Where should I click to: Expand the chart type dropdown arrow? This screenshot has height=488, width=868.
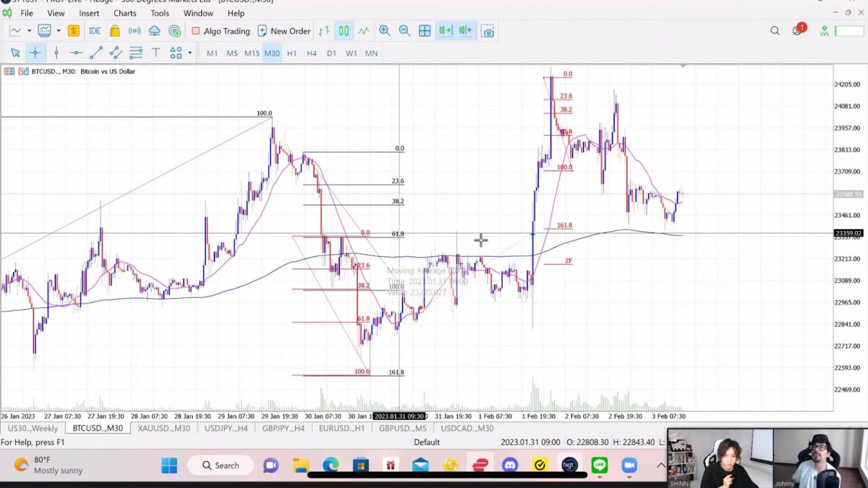[x=29, y=31]
